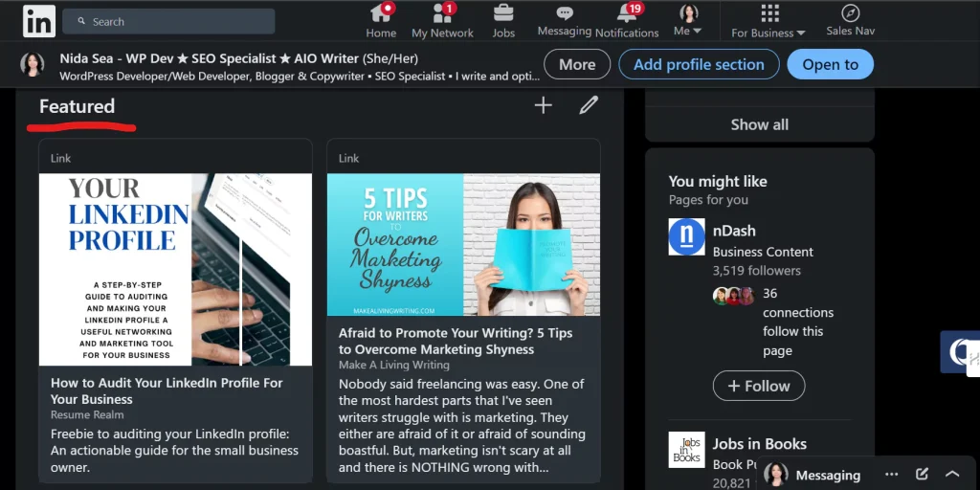Click the 'Business Content' label under nDash
980x490 pixels.
(763, 252)
